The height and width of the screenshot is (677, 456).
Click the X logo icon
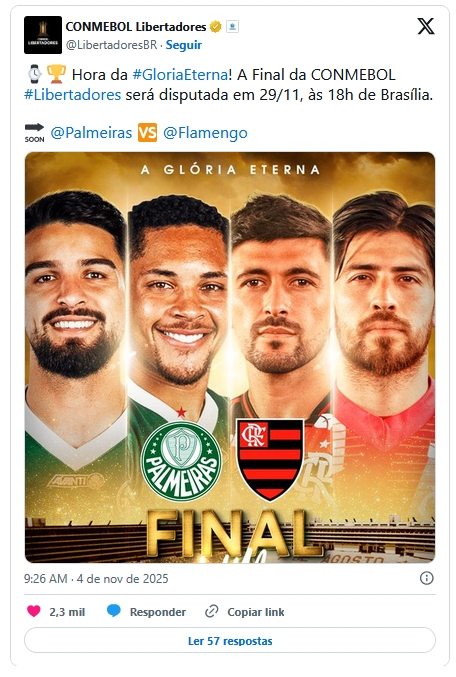426,26
